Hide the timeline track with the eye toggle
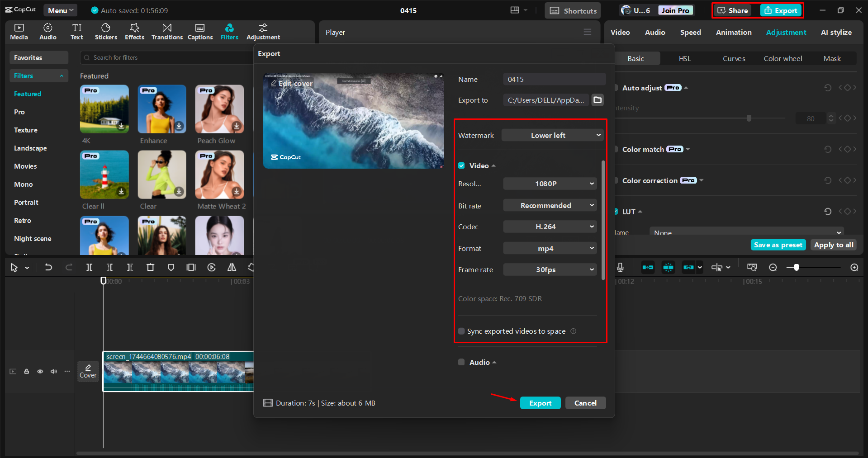The height and width of the screenshot is (458, 868). point(40,371)
